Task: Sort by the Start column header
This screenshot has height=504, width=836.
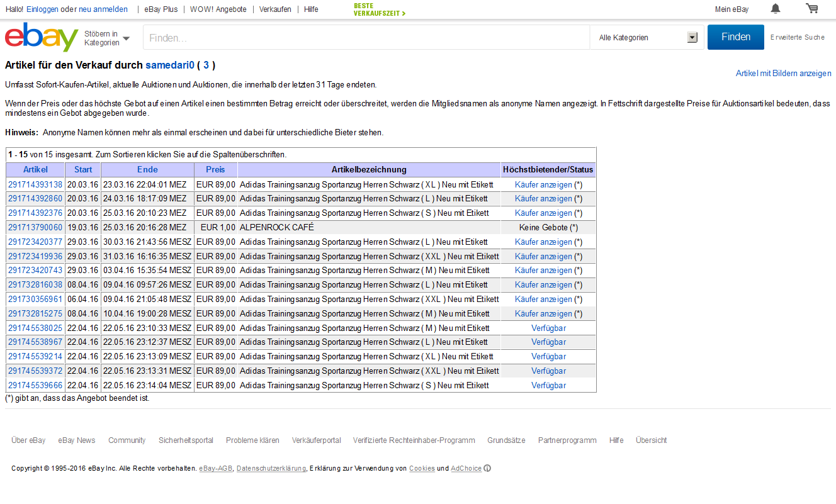Action: 83,169
